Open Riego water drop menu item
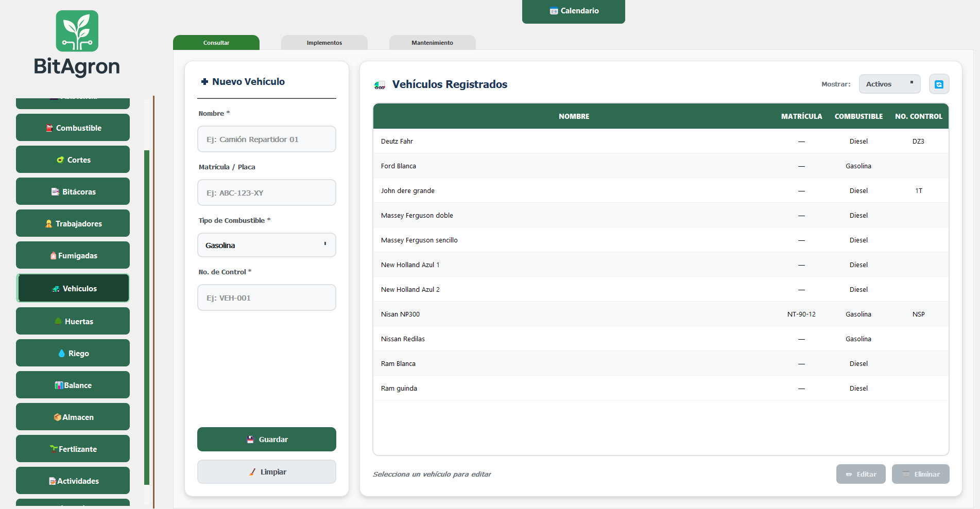Screen dimensions: 980x509 (73, 353)
